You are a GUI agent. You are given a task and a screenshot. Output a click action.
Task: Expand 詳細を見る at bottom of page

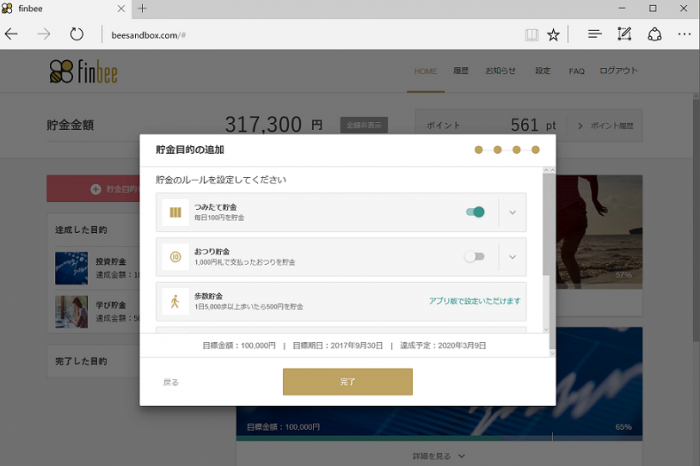tap(438, 456)
